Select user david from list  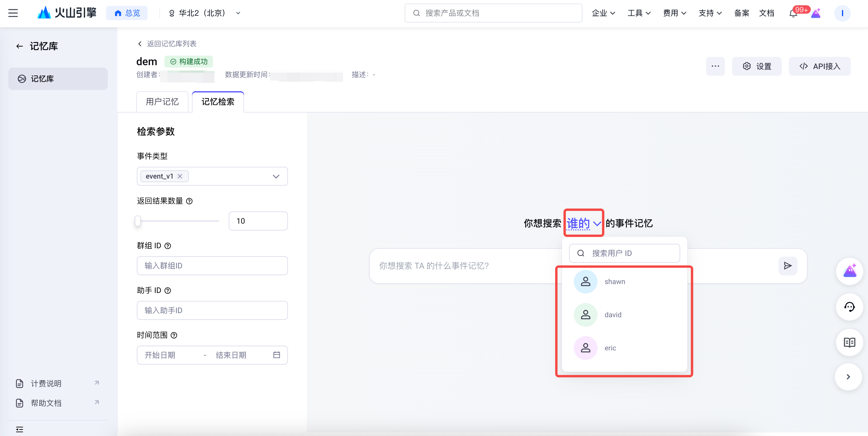(613, 315)
